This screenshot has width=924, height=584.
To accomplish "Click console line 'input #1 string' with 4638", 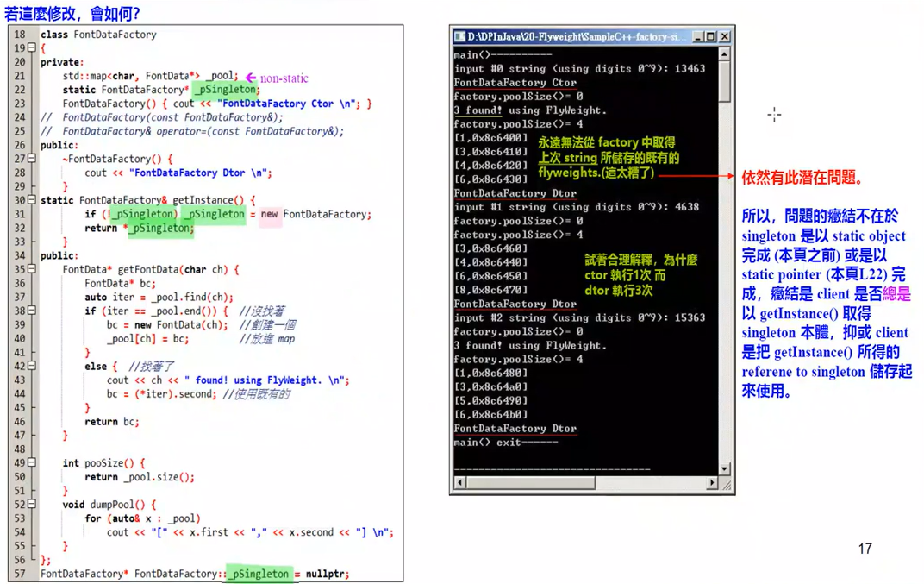I will click(x=577, y=207).
